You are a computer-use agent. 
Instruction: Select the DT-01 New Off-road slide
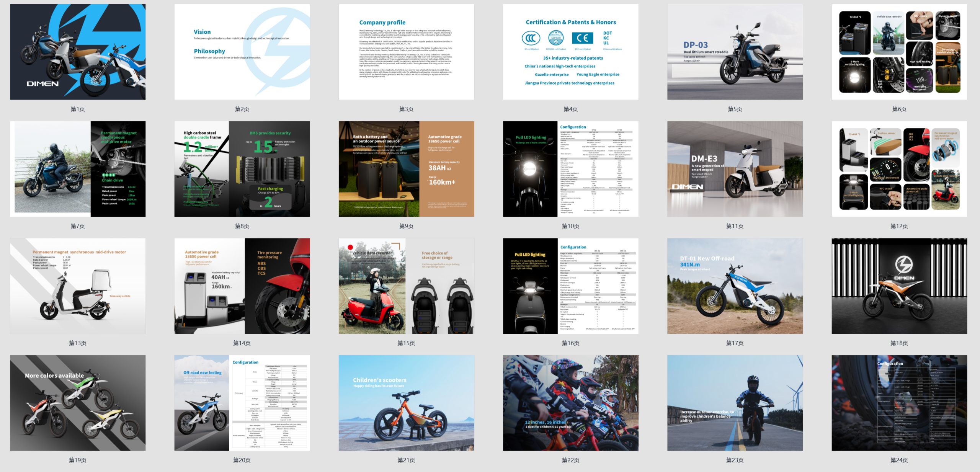pos(735,286)
